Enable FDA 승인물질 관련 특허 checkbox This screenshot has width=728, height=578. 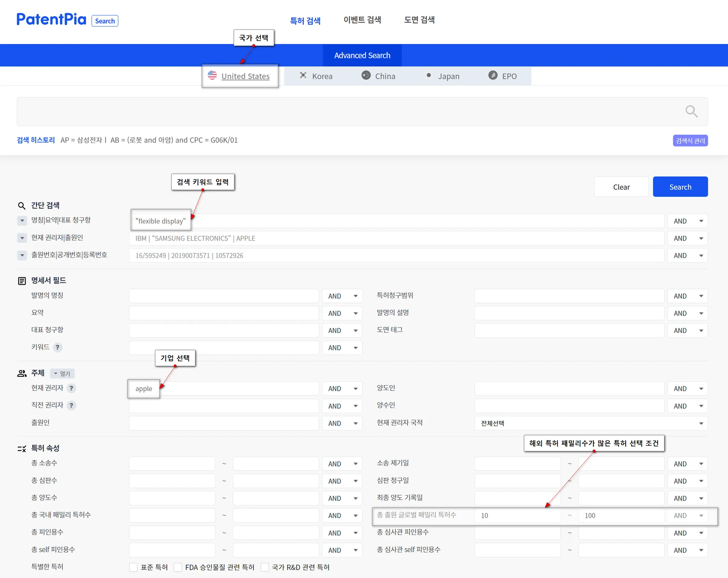pos(178,567)
